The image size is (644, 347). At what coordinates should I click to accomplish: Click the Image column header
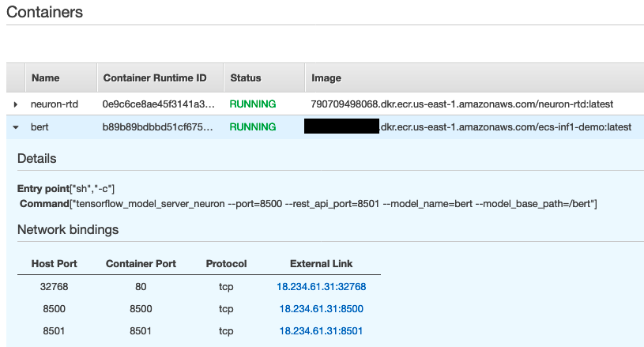pyautogui.click(x=326, y=78)
